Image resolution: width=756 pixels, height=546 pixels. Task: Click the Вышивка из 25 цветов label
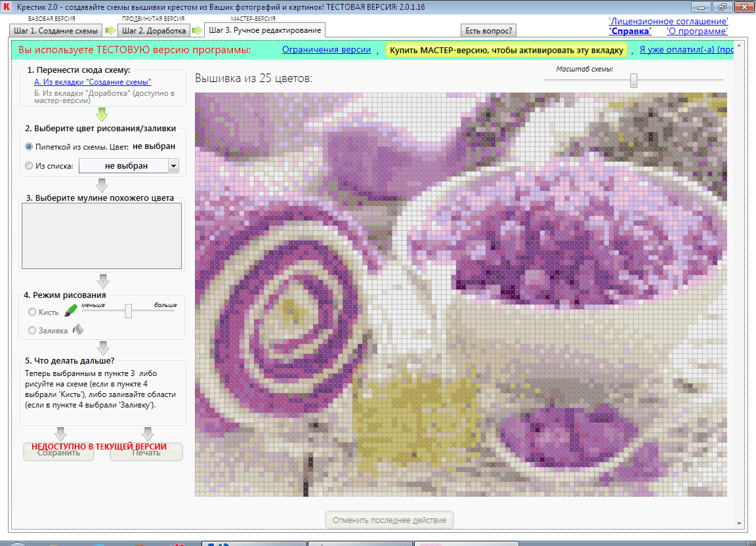coord(253,78)
